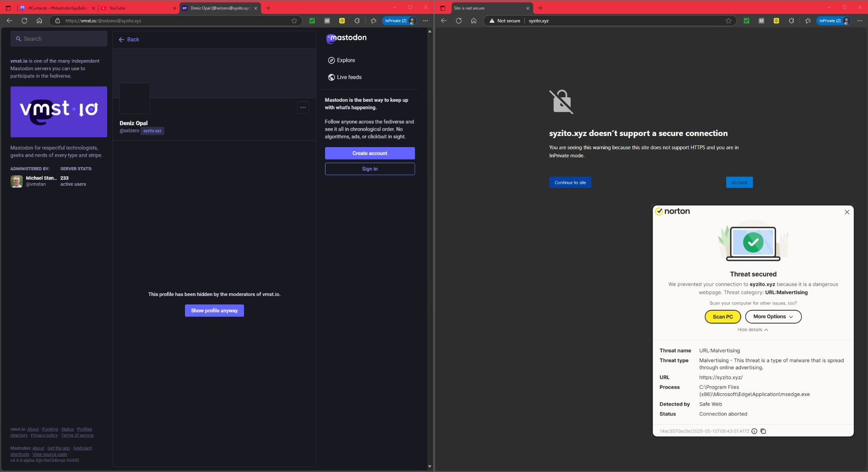Viewport: 868px width, 472px height.
Task: Click the Scan PC button
Action: tap(723, 317)
